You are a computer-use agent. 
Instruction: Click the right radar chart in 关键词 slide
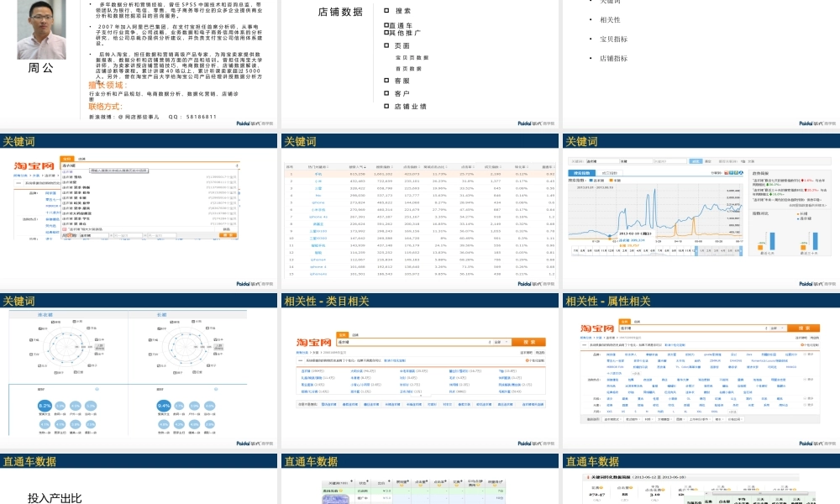click(194, 344)
